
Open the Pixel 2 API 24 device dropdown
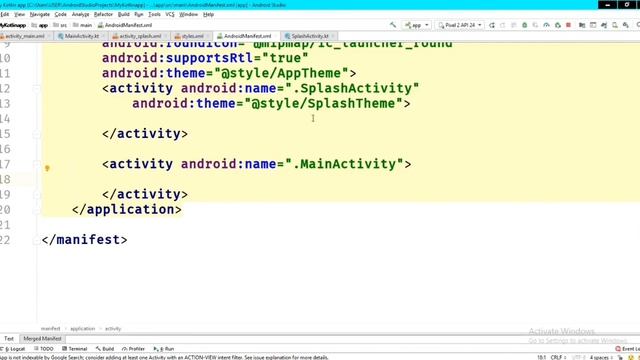click(x=460, y=25)
